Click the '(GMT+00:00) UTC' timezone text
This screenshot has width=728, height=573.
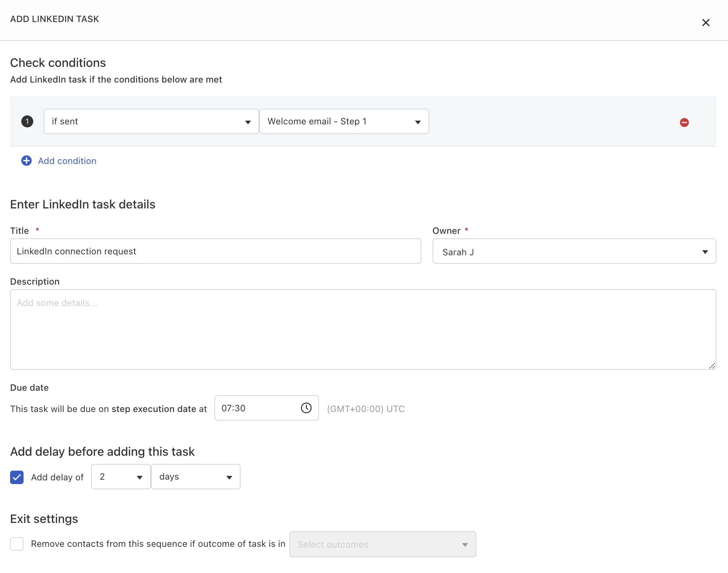point(366,409)
